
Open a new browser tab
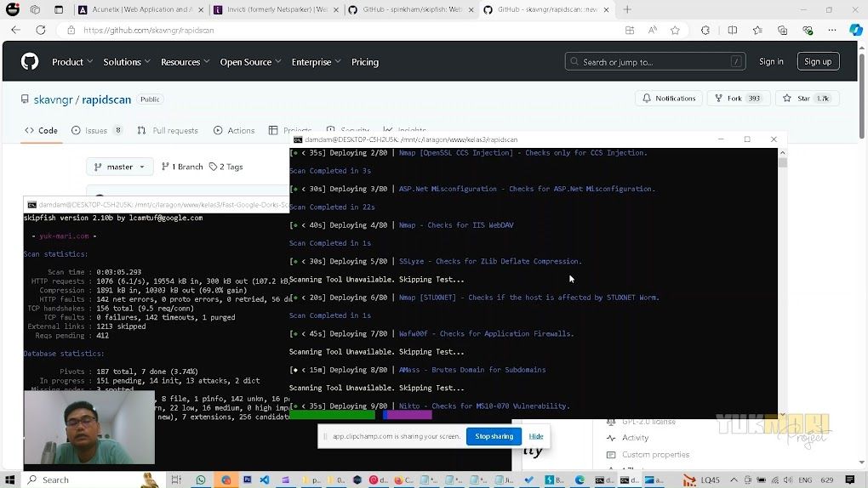(x=627, y=9)
